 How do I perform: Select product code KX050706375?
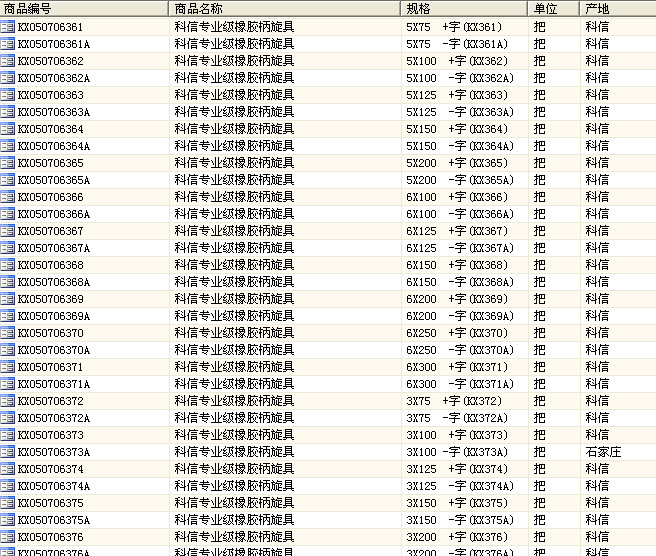(x=51, y=503)
